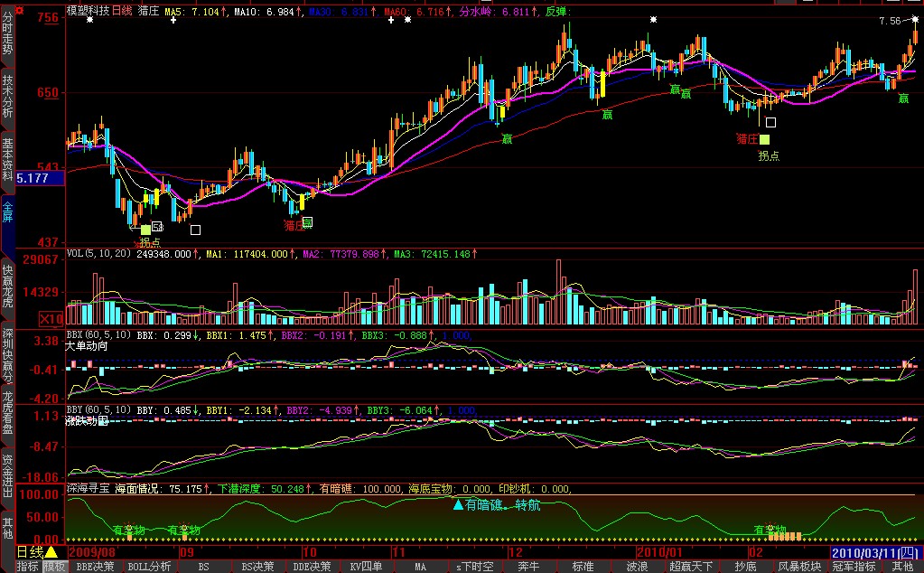Click the 7.56 high price label
Screen dimensions: 924x573
(x=890, y=21)
